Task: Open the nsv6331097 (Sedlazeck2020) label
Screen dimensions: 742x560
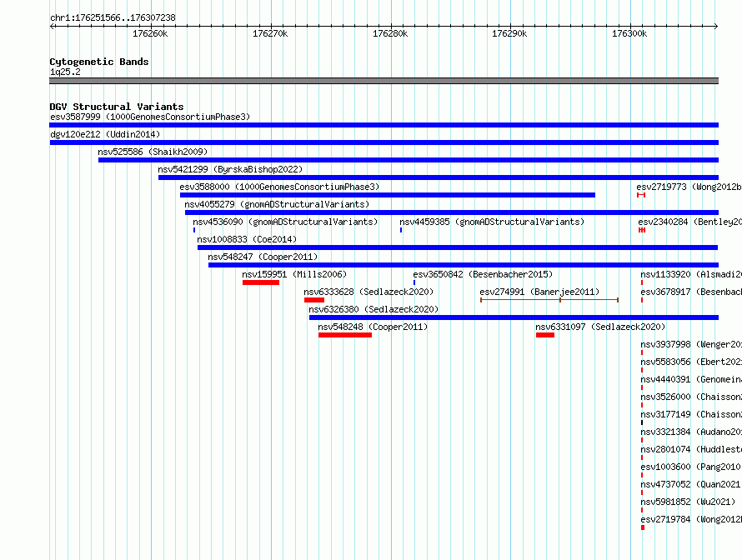Action: pos(600,327)
